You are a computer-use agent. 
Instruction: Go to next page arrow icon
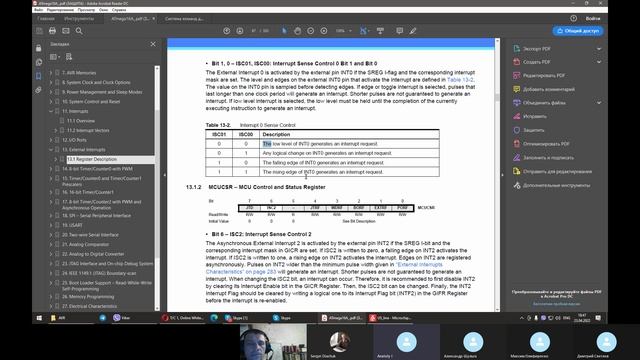point(240,31)
